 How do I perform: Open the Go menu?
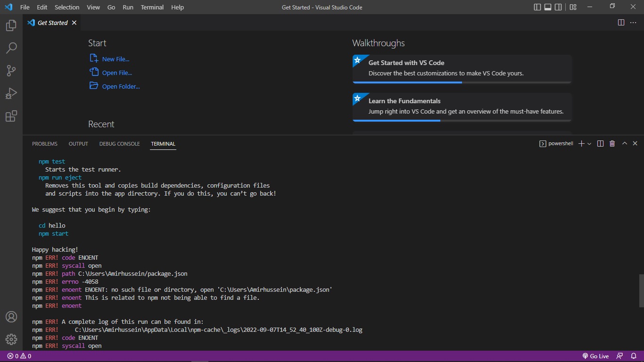pyautogui.click(x=111, y=7)
